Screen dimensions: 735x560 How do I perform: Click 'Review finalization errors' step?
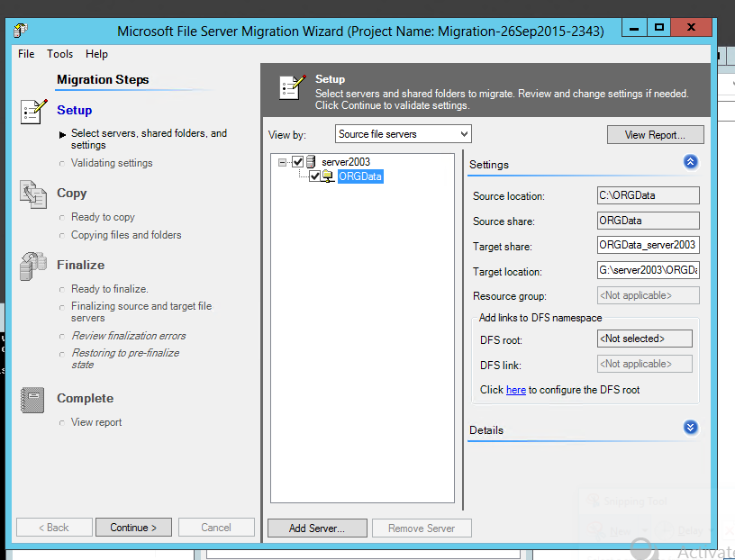point(129,336)
